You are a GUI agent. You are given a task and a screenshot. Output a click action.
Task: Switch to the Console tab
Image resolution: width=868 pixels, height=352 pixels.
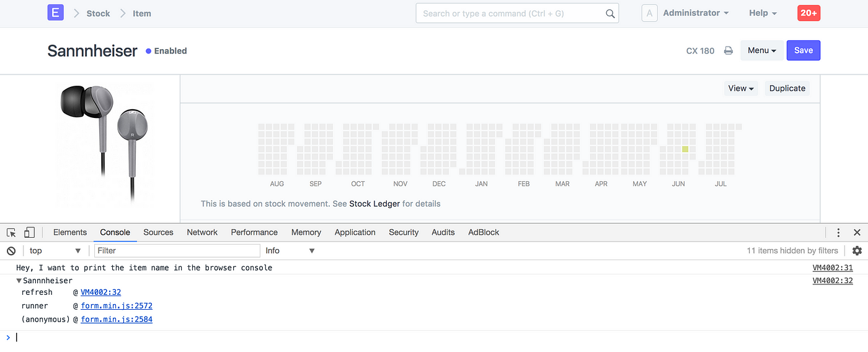pos(115,232)
